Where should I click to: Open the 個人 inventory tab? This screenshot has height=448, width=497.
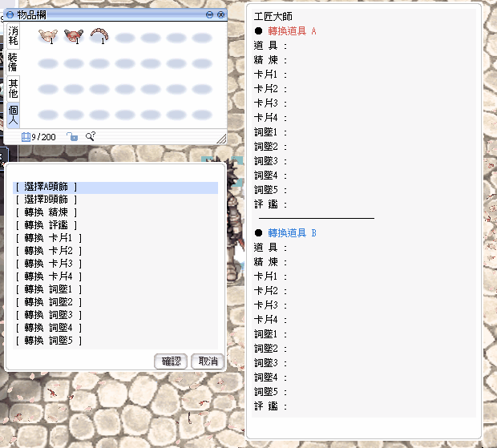click(x=13, y=114)
